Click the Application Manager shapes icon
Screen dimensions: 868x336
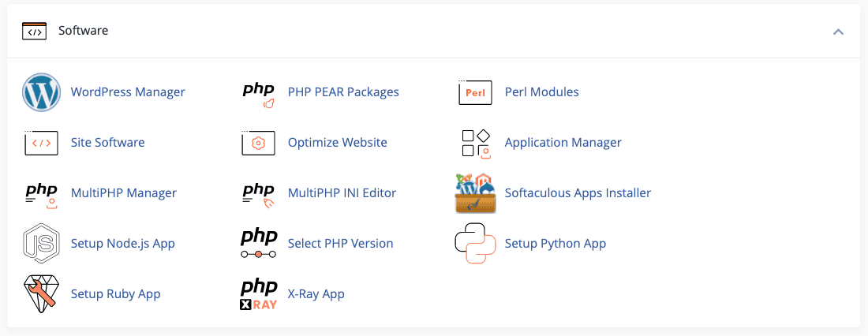475,143
